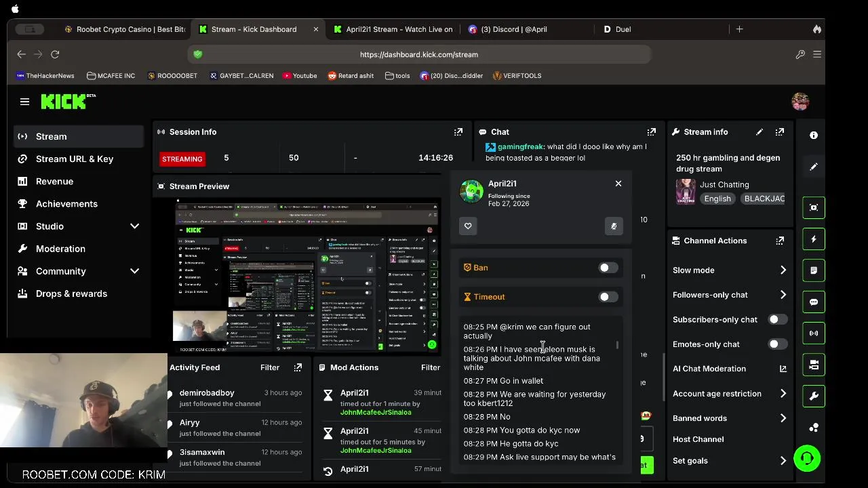This screenshot has height=488, width=868.
Task: Pop out the Activity Feed panel
Action: pos(298,367)
